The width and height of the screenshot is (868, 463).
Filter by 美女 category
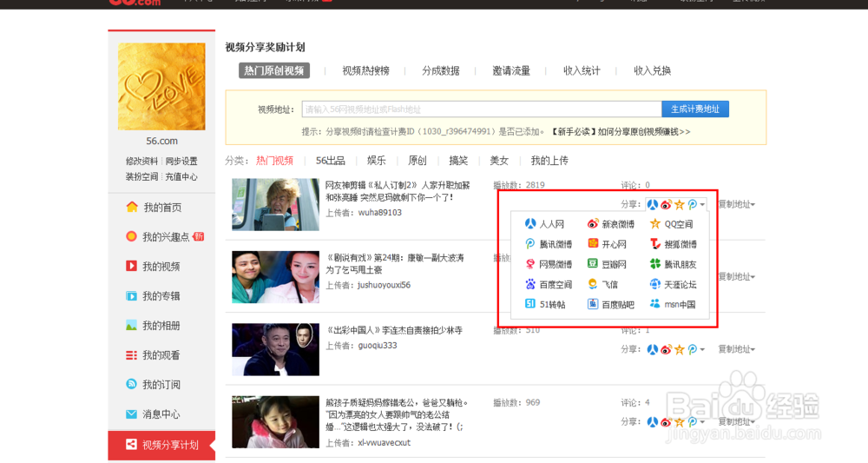499,161
